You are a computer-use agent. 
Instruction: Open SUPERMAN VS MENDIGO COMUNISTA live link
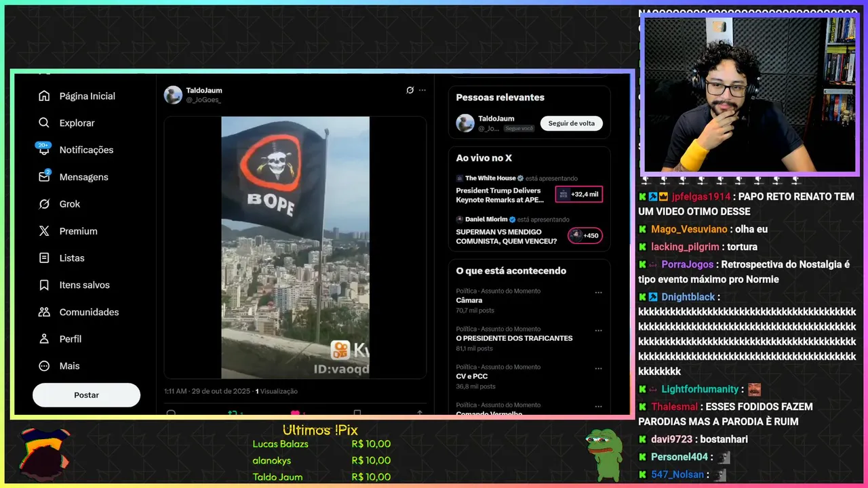click(507, 237)
